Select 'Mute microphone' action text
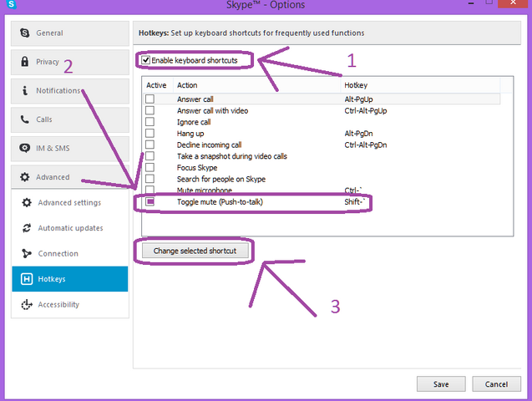 pyautogui.click(x=205, y=190)
